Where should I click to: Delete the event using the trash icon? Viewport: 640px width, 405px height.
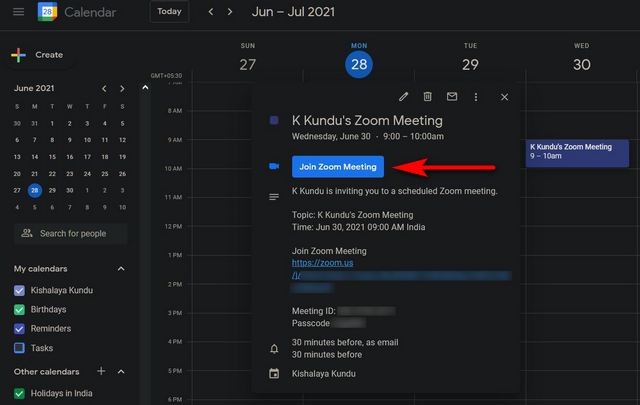pos(427,96)
